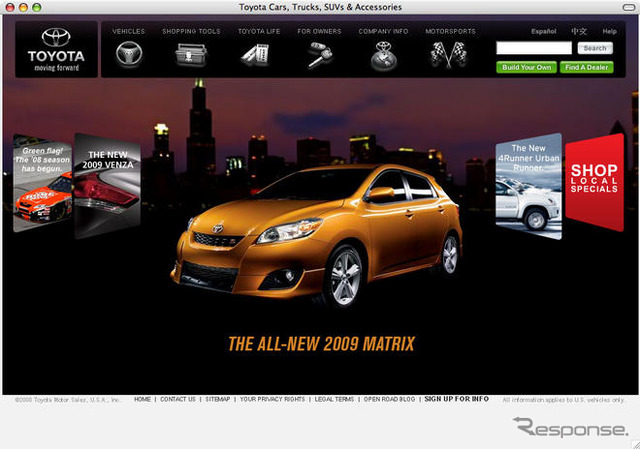Open The New 4Runner Urban Runner panel
The width and height of the screenshot is (640, 449).
pyautogui.click(x=529, y=186)
